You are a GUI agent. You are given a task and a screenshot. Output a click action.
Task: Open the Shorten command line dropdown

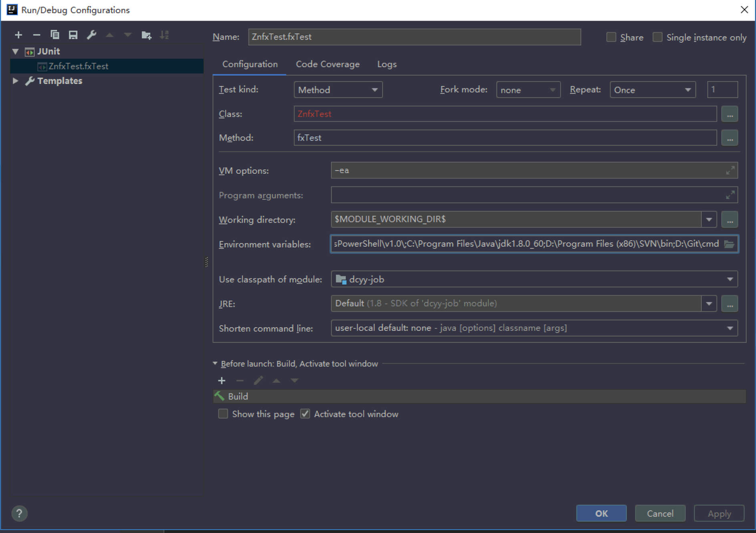click(534, 328)
